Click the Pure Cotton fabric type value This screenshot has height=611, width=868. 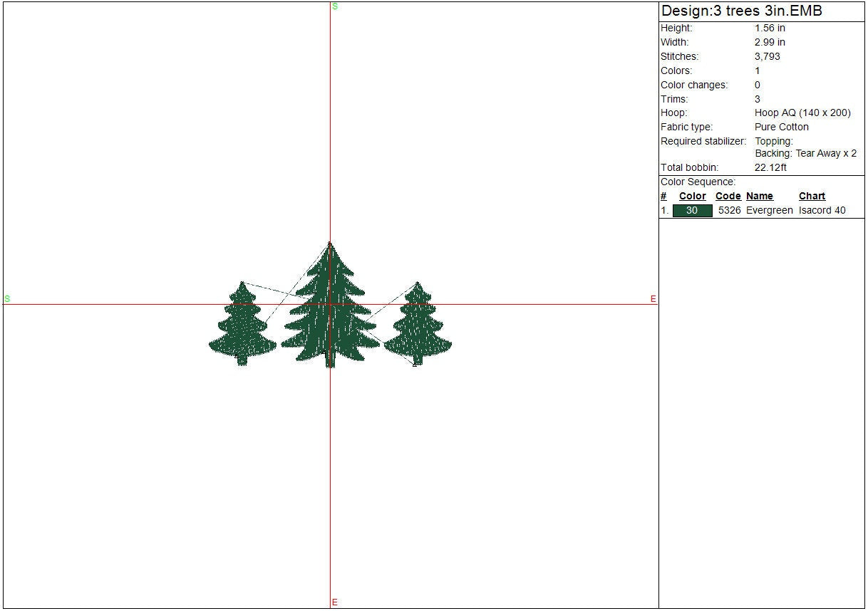782,127
